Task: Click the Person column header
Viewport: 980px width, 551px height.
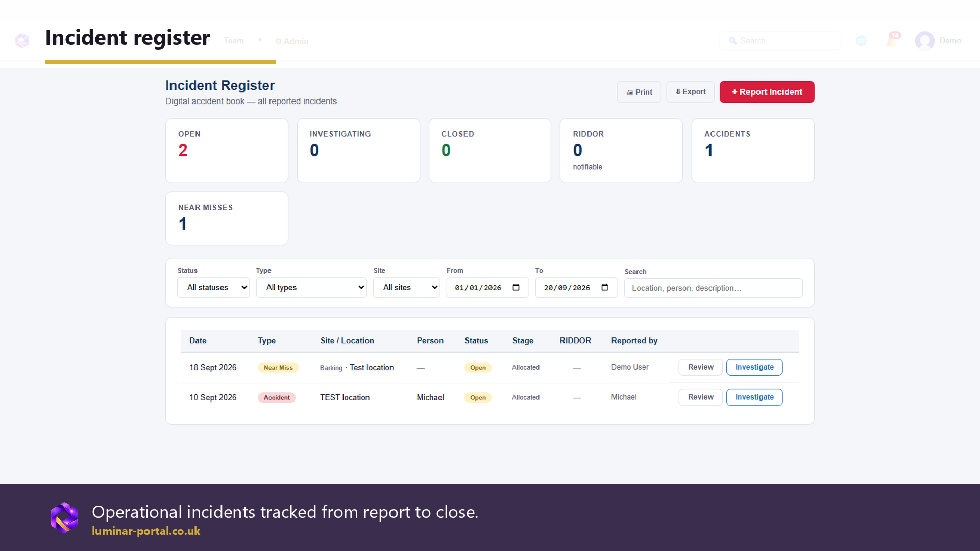Action: point(430,341)
